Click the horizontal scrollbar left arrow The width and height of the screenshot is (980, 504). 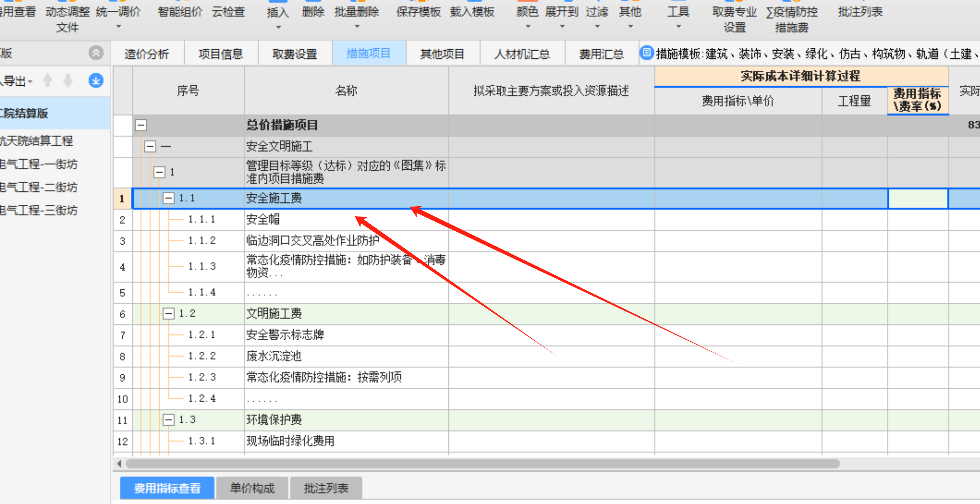pos(119,463)
